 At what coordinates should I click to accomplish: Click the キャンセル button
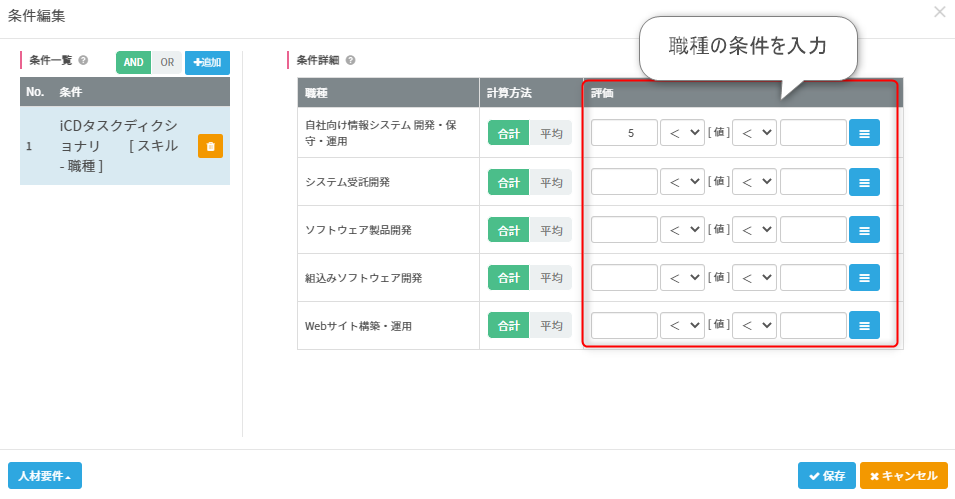[x=903, y=476]
